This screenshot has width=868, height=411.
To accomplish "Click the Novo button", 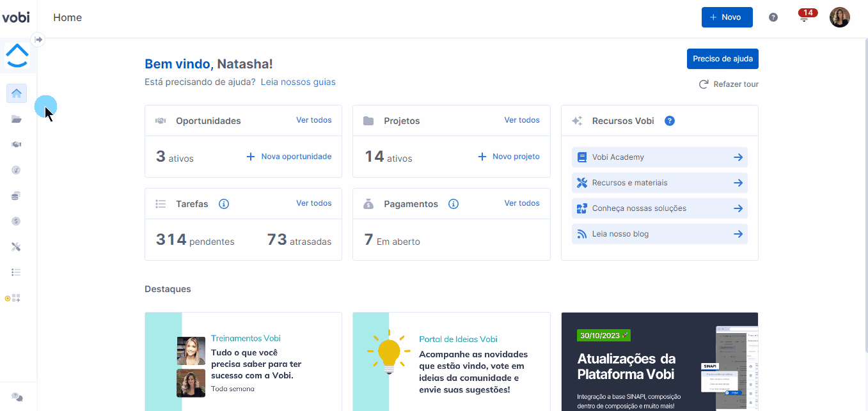I will coord(727,17).
